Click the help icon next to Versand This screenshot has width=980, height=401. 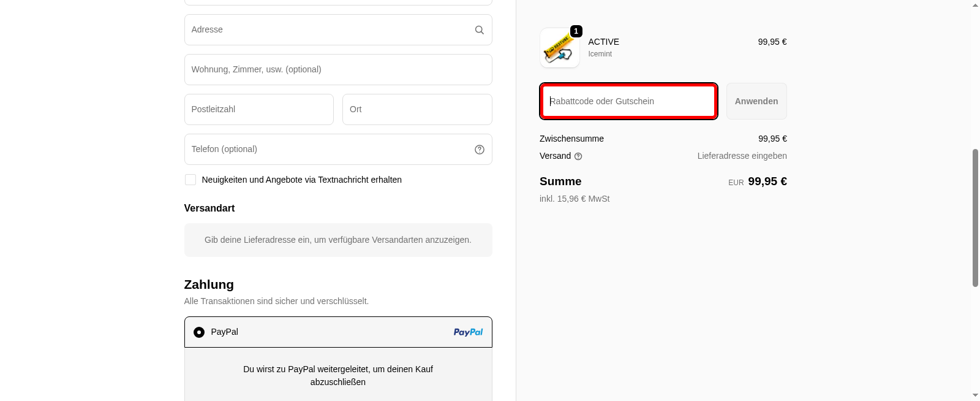click(x=579, y=156)
